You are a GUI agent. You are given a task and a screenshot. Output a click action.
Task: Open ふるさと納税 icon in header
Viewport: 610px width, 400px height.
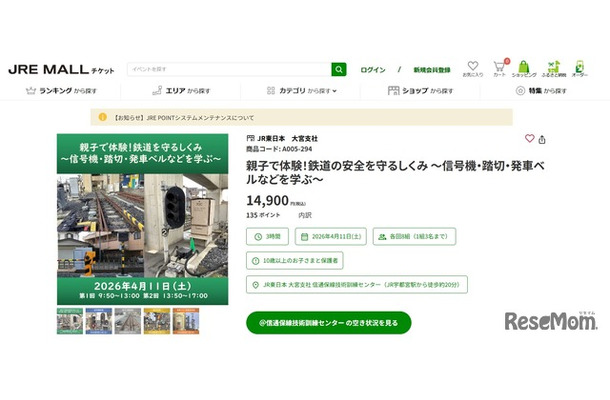pos(554,66)
